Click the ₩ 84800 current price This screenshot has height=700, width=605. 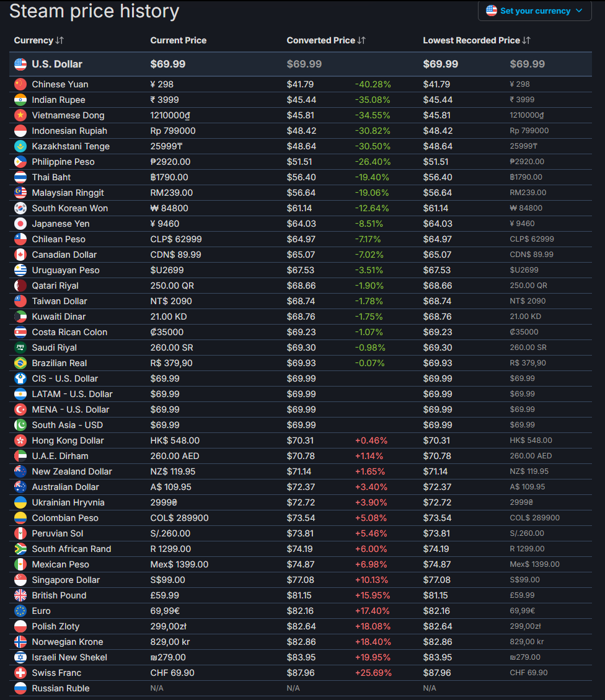tap(169, 208)
